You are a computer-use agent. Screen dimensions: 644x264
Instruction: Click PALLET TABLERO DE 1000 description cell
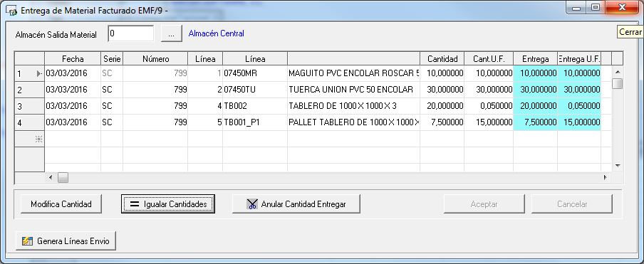353,122
